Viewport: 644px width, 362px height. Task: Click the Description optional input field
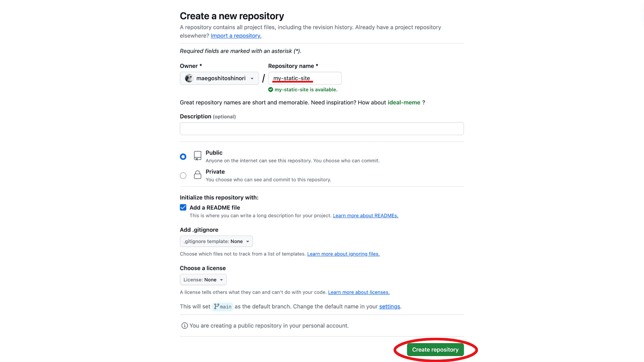tap(322, 128)
